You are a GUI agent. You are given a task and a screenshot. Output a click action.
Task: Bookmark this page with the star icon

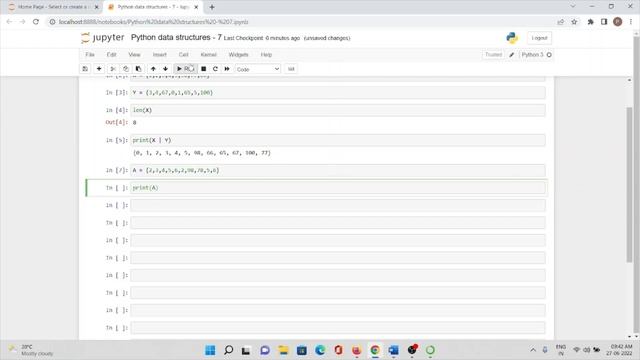pos(574,22)
